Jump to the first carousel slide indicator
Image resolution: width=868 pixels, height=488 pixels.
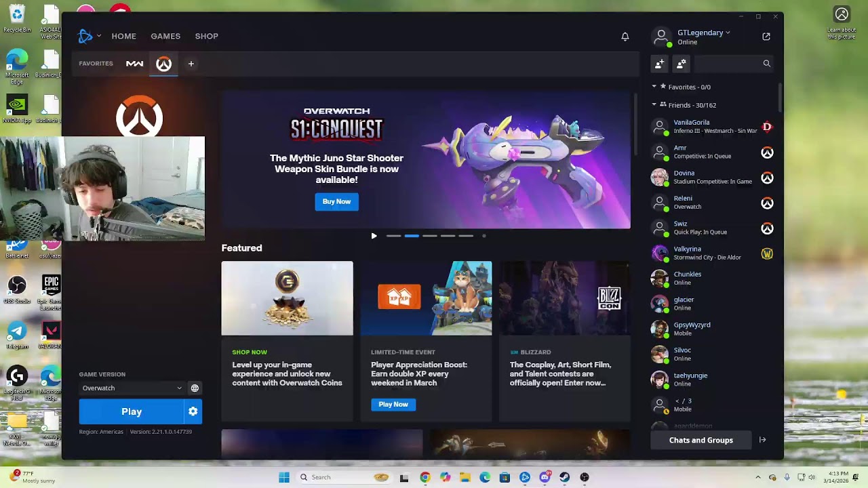click(393, 236)
